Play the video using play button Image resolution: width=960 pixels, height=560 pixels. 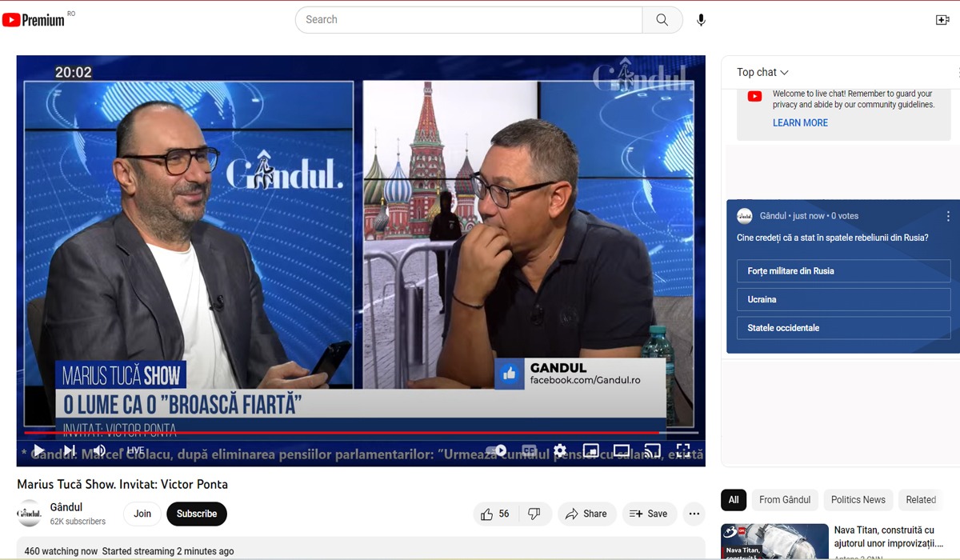tap(38, 450)
